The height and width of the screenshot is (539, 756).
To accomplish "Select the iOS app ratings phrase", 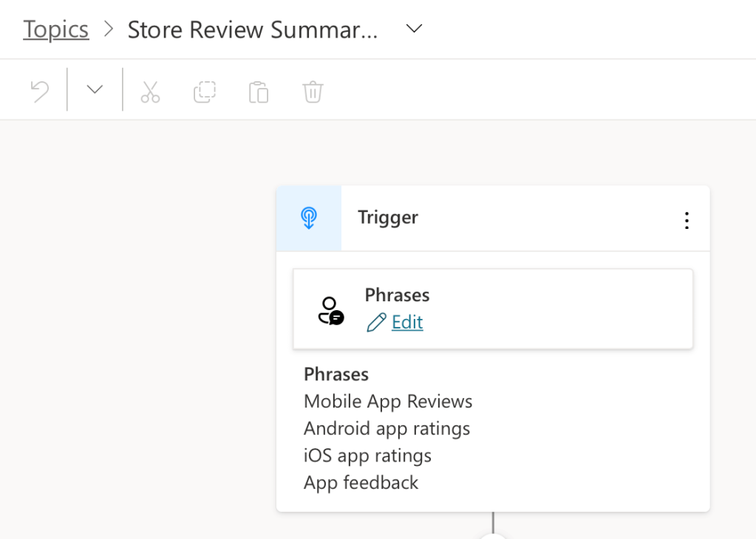I will (367, 456).
